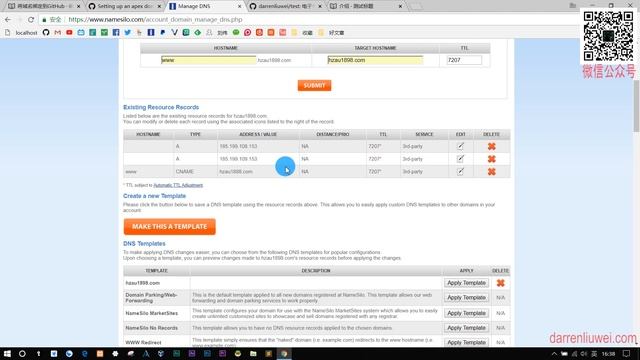The image size is (640, 360).
Task: Click the Create a new Template heading
Action: click(154, 196)
